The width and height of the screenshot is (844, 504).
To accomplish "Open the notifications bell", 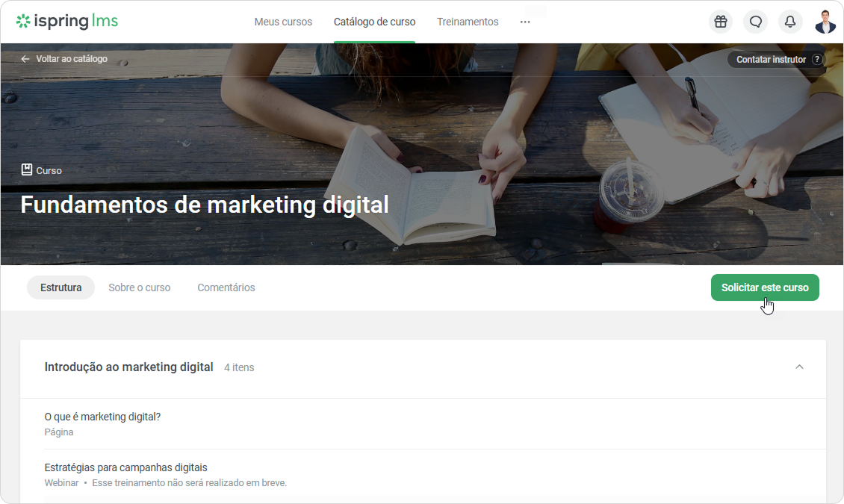I will coord(789,22).
